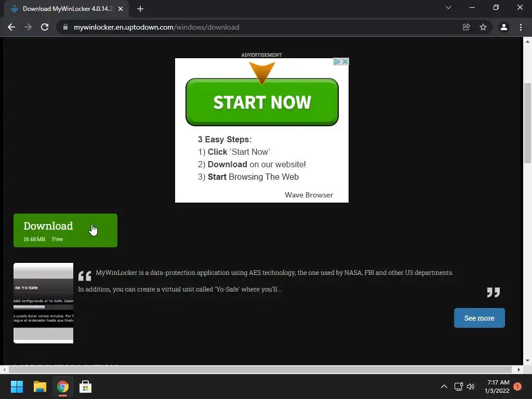The width and height of the screenshot is (532, 399).
Task: Click the scroll up arrow
Action: (x=527, y=42)
